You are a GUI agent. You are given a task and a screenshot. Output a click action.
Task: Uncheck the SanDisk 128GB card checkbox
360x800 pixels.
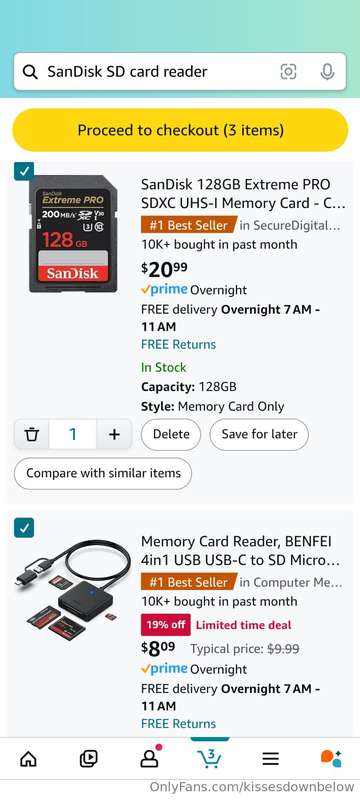pyautogui.click(x=24, y=171)
